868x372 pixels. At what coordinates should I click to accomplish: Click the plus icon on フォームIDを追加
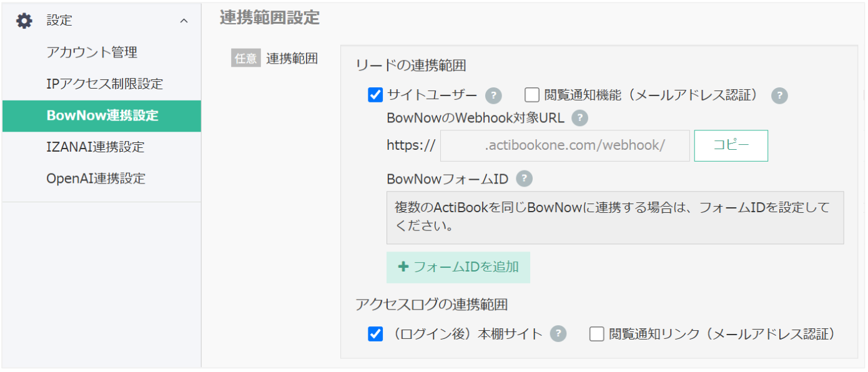[x=403, y=267]
